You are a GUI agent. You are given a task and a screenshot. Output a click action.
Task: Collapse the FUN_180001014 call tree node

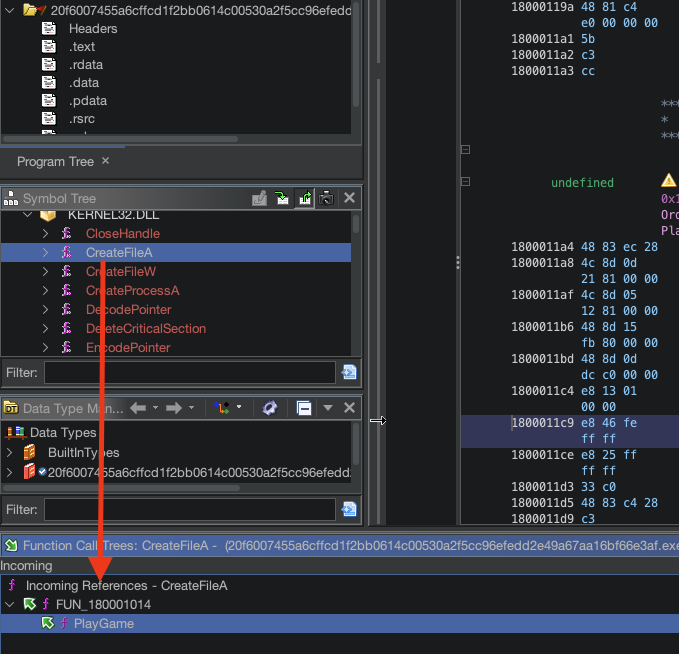point(10,604)
